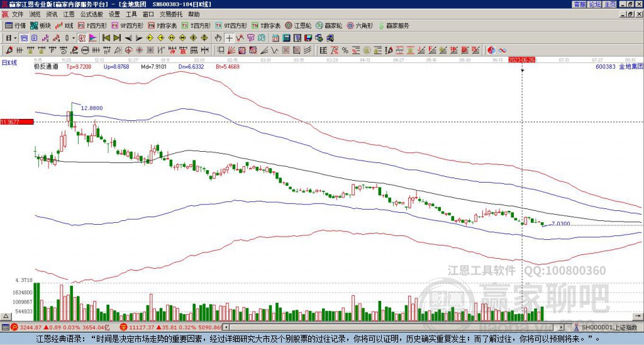Click the save floppy disk icon
Screen dimensions: 644x345
(x=308, y=38)
